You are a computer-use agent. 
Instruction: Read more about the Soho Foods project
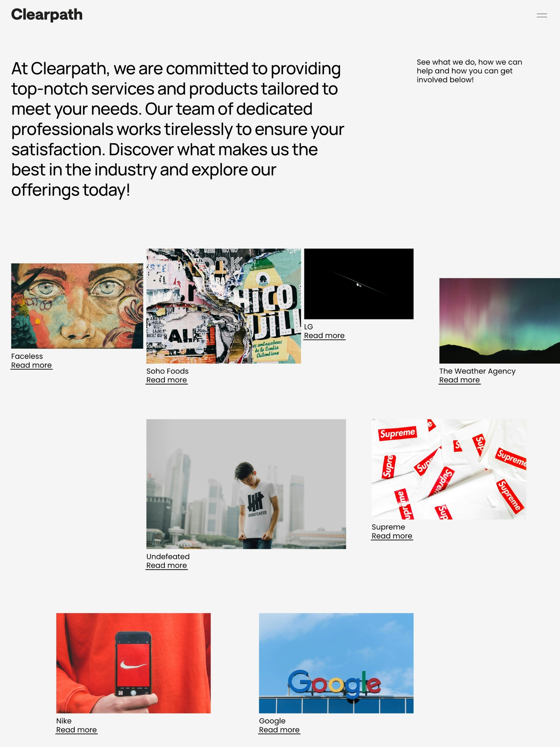[x=167, y=379]
